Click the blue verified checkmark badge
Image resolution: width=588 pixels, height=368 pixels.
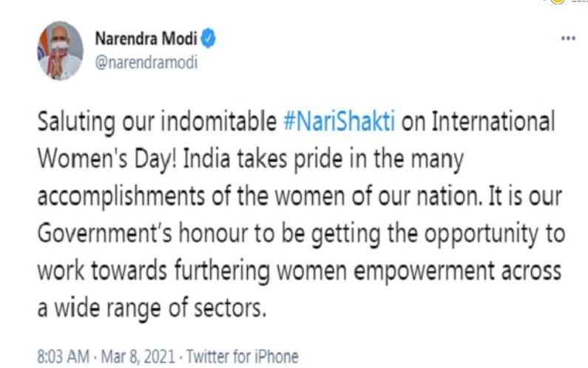(208, 38)
